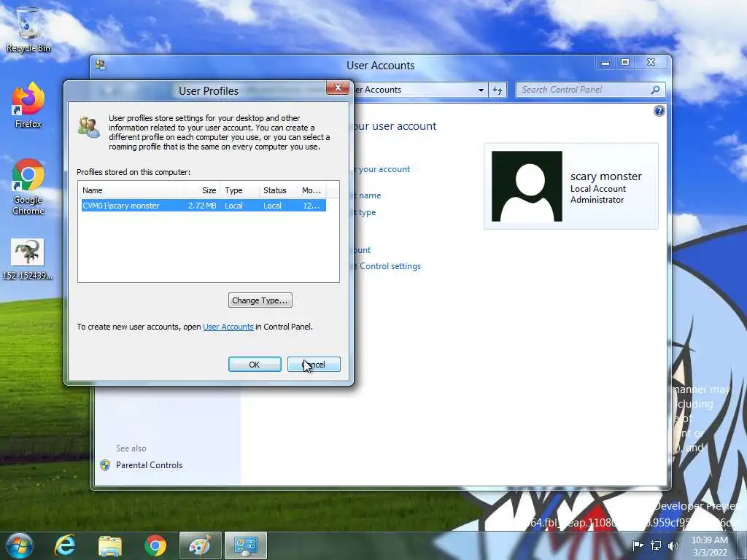Image resolution: width=747 pixels, height=560 pixels.
Task: Launch Firefox from the desktop shortcut
Action: click(28, 106)
